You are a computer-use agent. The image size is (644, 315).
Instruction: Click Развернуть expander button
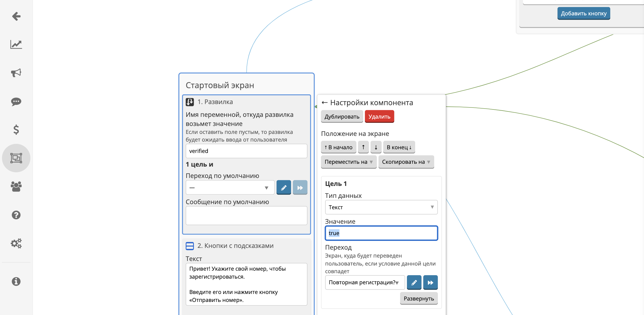[419, 298]
